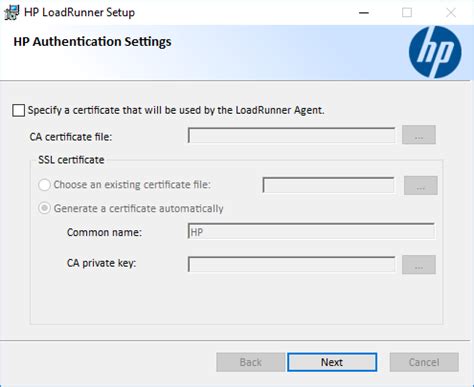Maximize the HP LoadRunner Setup window

pos(407,13)
